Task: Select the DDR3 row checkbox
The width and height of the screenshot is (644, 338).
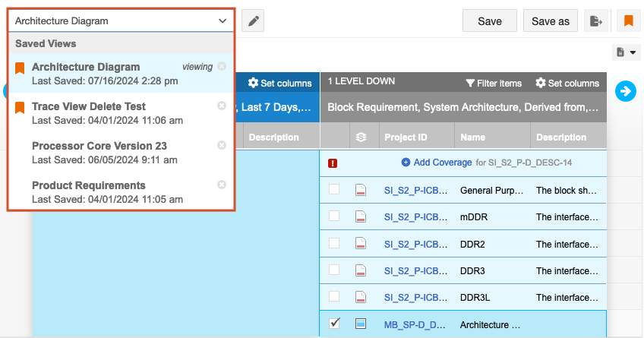Action: coord(334,270)
